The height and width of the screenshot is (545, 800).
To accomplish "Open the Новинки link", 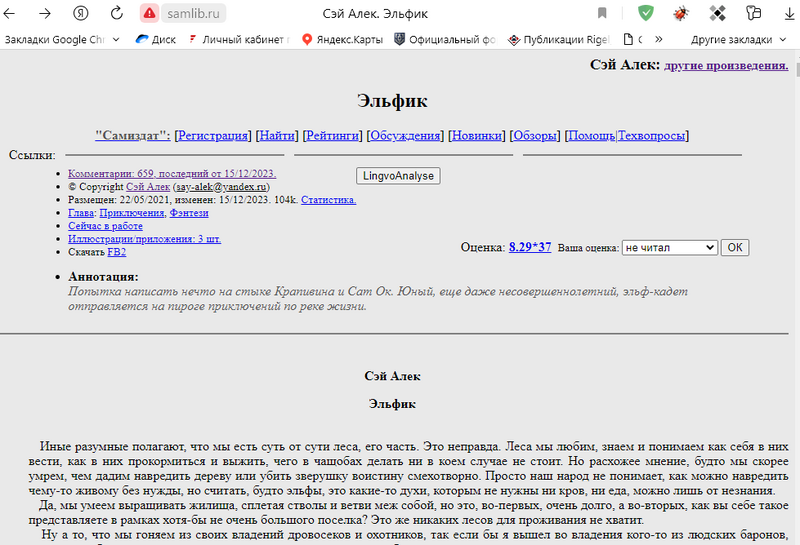I will tap(477, 136).
